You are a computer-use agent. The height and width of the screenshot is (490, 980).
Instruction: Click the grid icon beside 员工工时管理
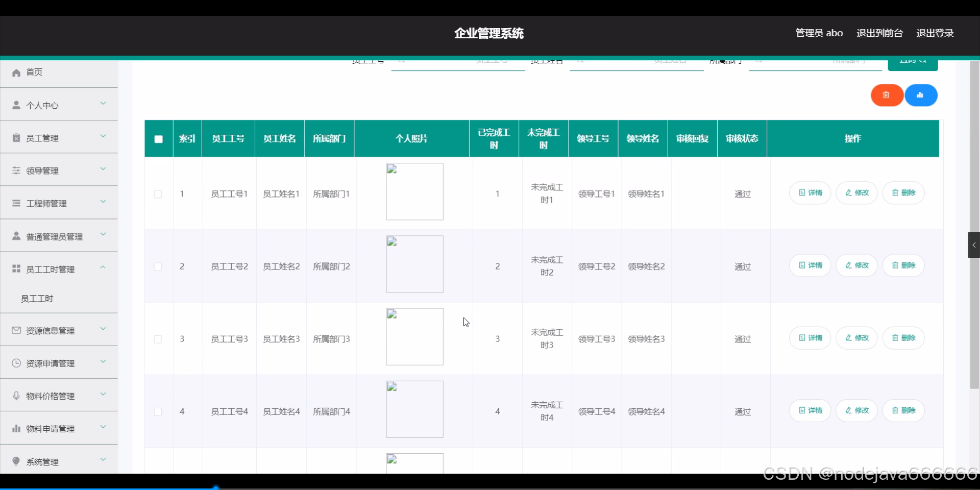point(16,269)
